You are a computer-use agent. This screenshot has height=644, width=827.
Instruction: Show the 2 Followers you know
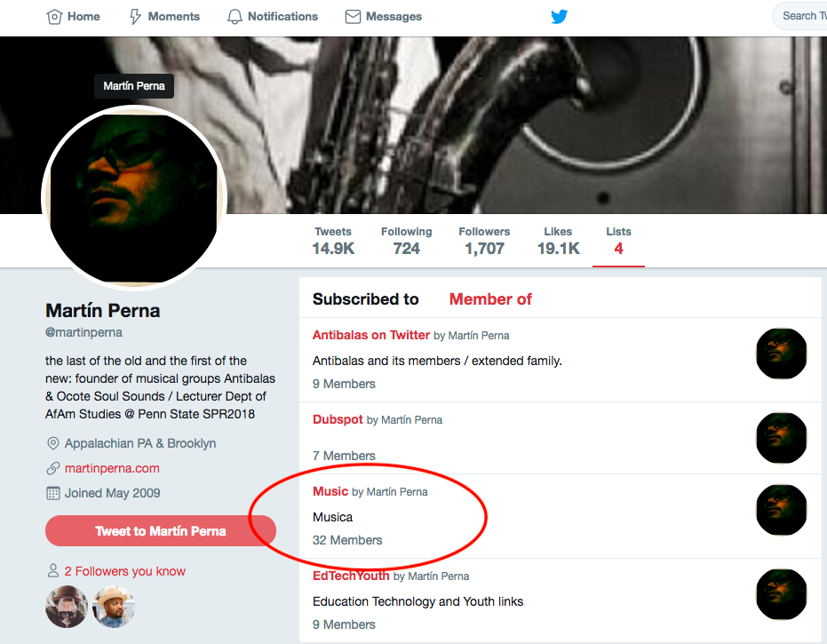[125, 571]
